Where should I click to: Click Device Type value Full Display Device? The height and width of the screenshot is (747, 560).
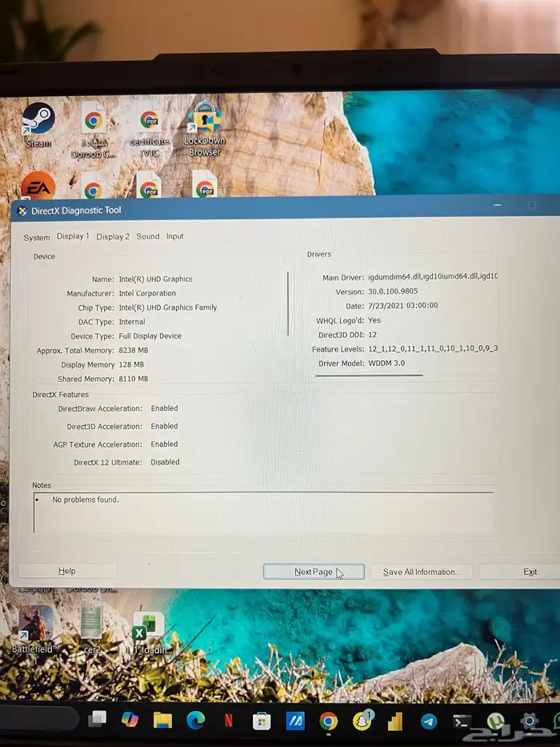pyautogui.click(x=150, y=336)
